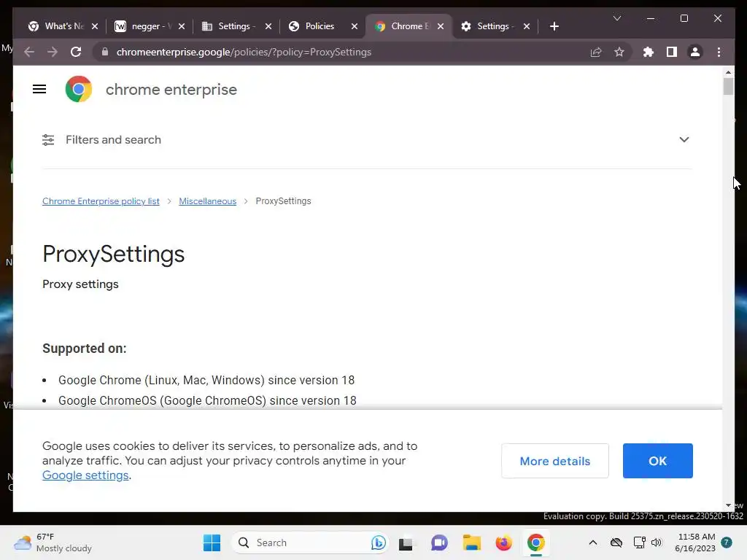Viewport: 747px width, 560px height.
Task: Click the scrollbar down arrow
Action: pos(728,505)
